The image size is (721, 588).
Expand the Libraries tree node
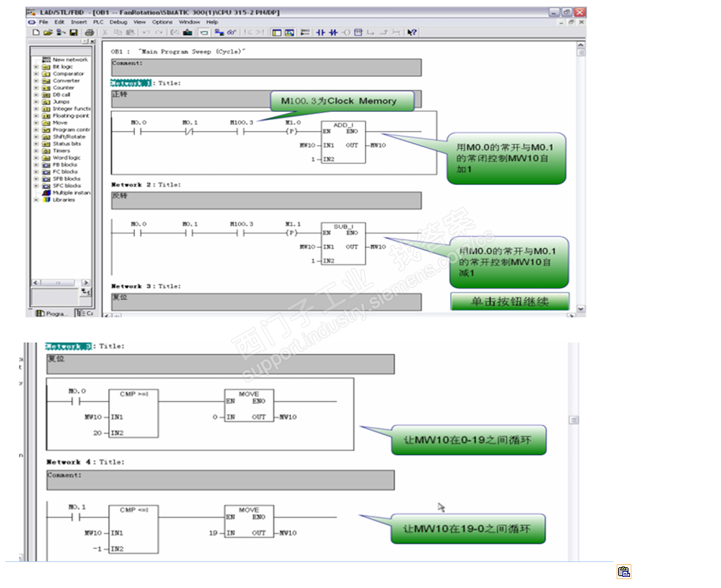click(36, 200)
